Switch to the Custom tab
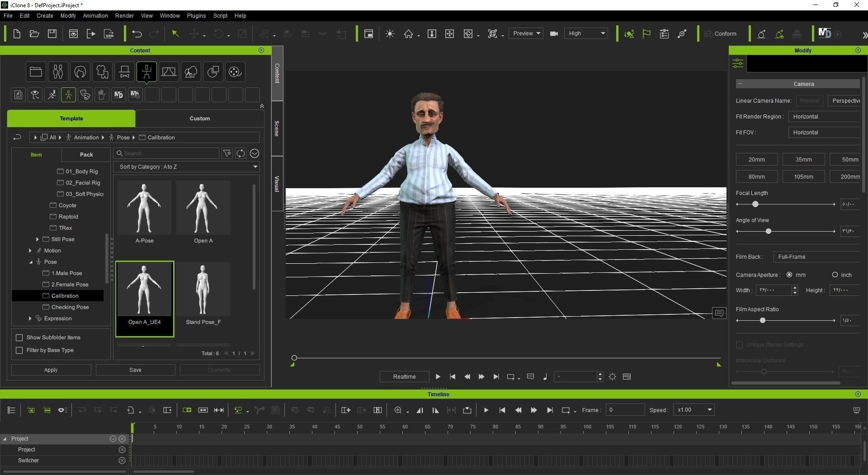 point(199,119)
